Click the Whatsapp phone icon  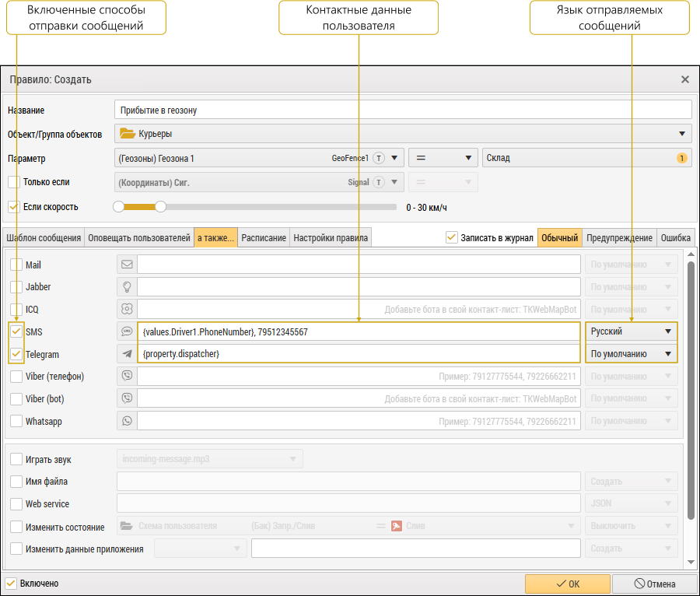(x=127, y=421)
